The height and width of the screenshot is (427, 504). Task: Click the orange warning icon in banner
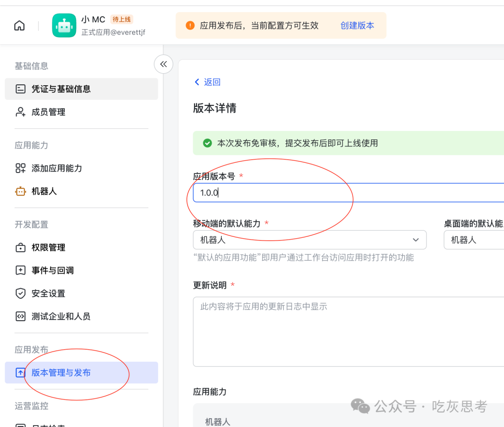[190, 25]
